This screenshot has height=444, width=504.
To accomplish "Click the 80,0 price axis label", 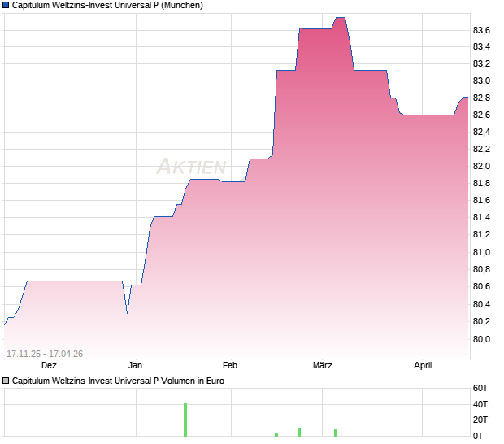I will 481,339.
